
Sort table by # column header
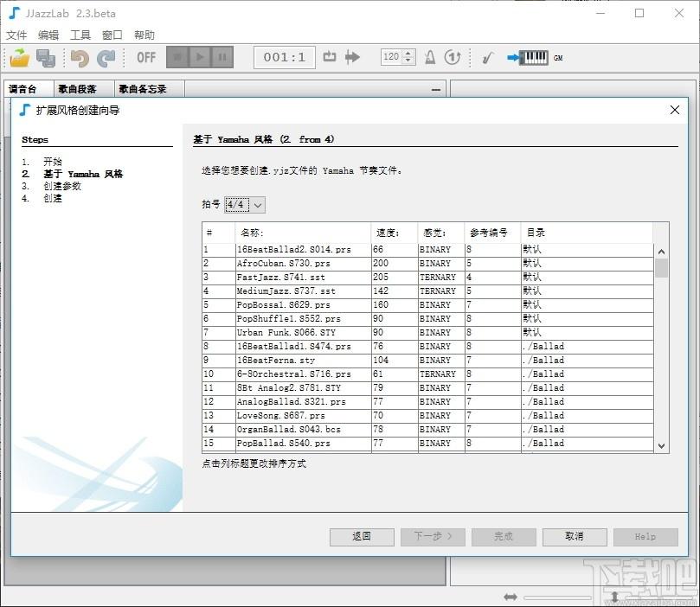[x=218, y=233]
